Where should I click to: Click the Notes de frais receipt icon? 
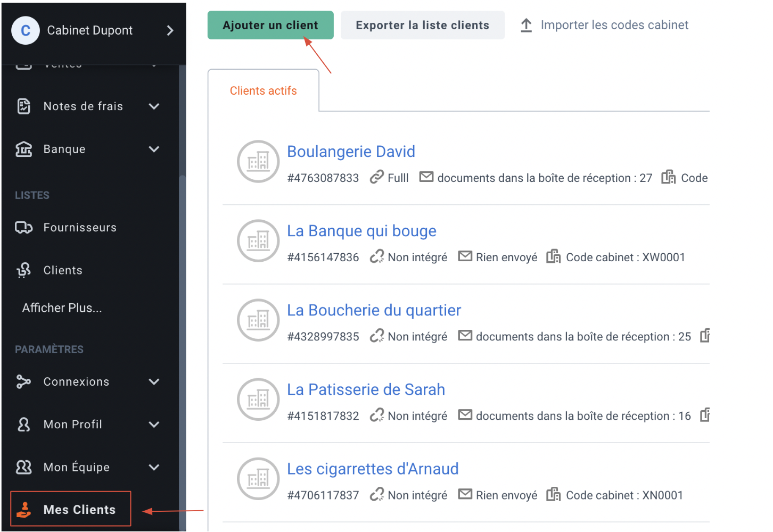coord(24,106)
